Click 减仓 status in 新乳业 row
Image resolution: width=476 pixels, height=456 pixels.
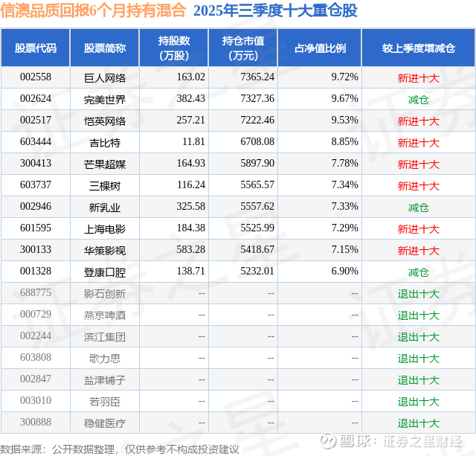[x=419, y=208]
